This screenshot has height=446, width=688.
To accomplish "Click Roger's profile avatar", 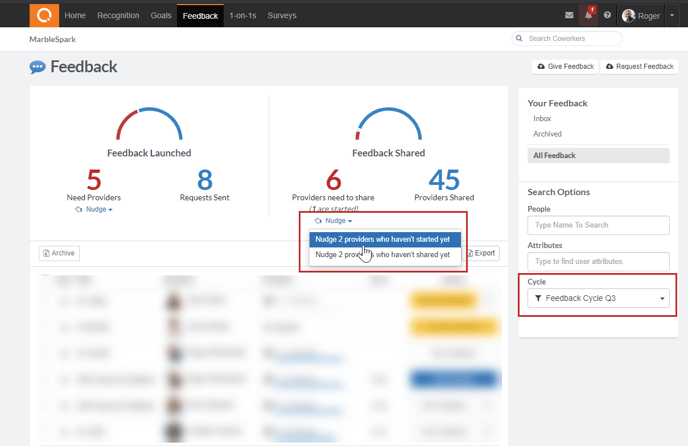I will pyautogui.click(x=629, y=16).
